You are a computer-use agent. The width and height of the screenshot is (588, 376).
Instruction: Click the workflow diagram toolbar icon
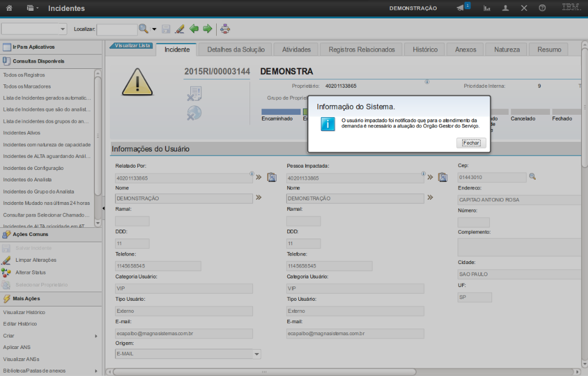225,28
